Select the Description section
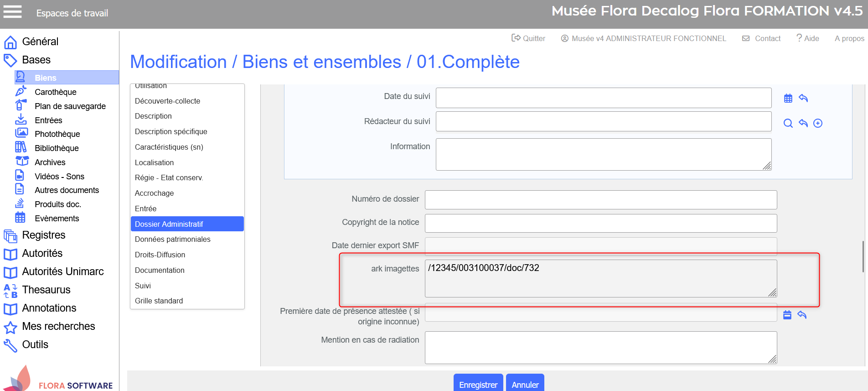 click(187, 116)
